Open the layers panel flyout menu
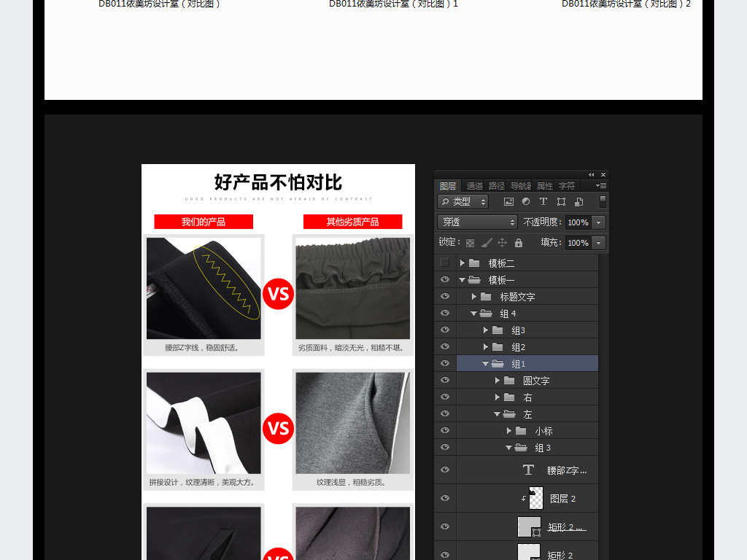Screen dimensions: 747x560 [602, 186]
